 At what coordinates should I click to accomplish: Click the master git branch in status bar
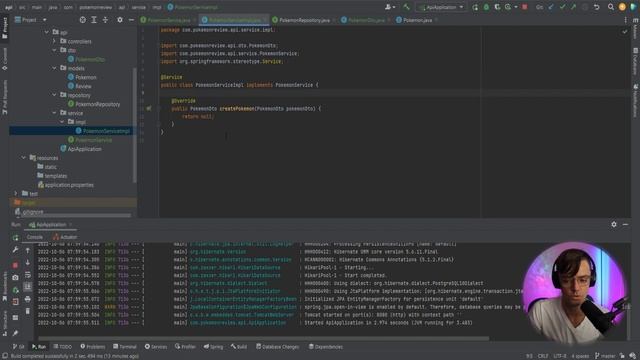(605, 356)
